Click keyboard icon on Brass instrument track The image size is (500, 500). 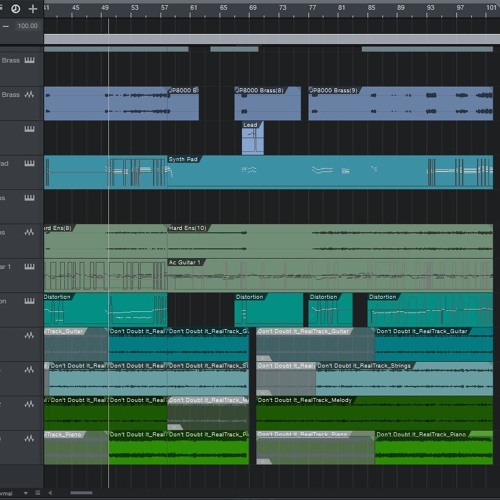29,60
